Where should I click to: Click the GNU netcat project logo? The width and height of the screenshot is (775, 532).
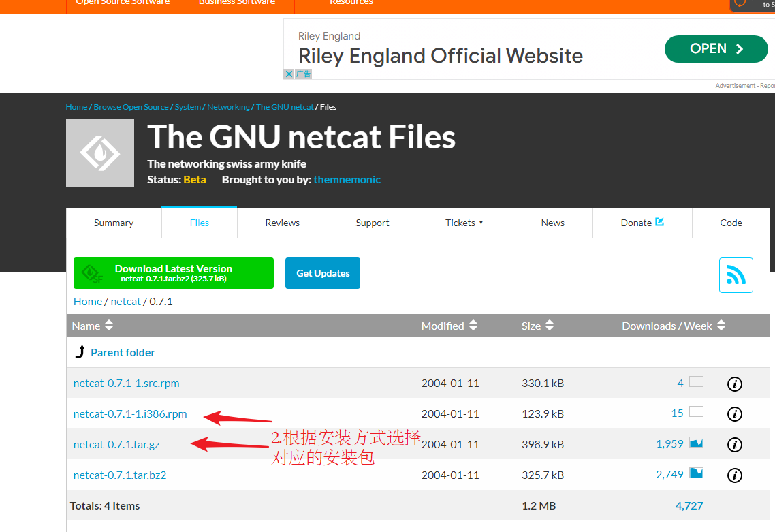100,153
